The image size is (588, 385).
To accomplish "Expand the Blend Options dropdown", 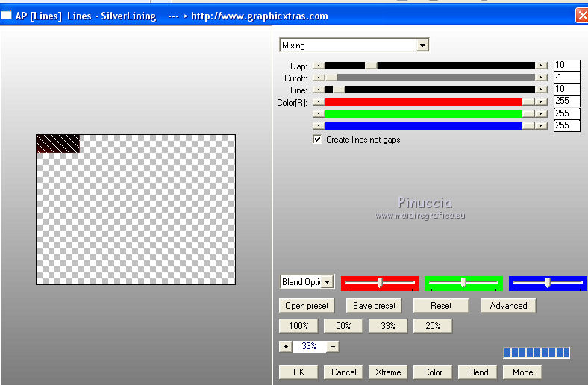I will 327,281.
